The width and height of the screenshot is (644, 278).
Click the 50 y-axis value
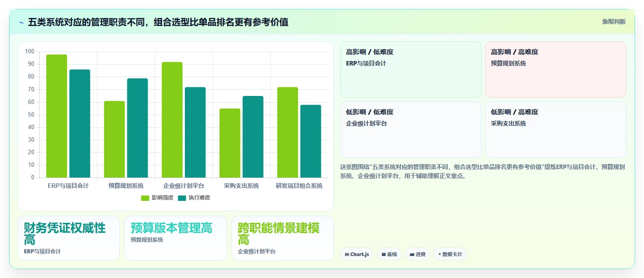tap(31, 115)
